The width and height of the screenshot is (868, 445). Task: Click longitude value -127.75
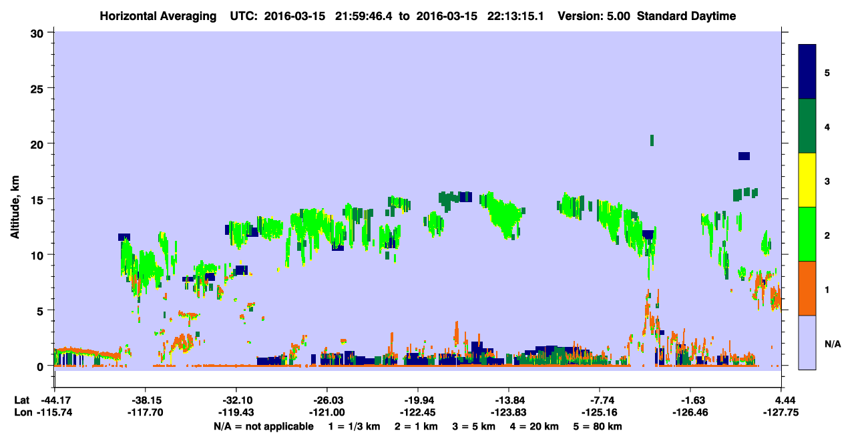[x=781, y=412]
